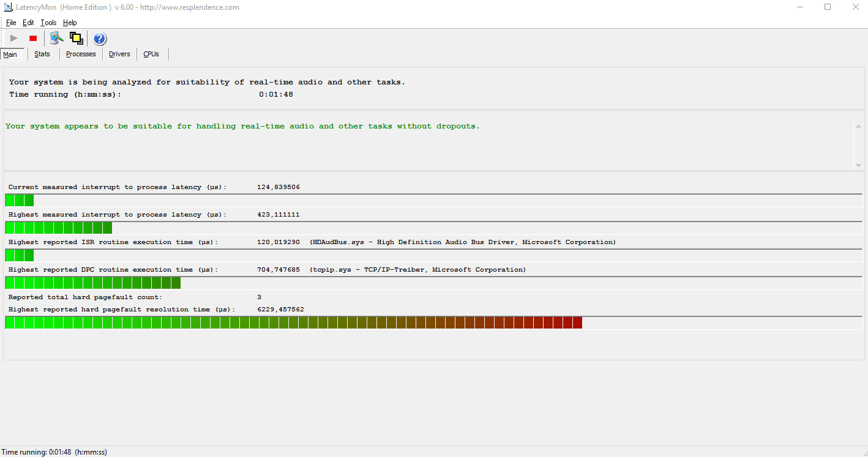
Task: Switch to the Stats tab
Action: tap(42, 54)
